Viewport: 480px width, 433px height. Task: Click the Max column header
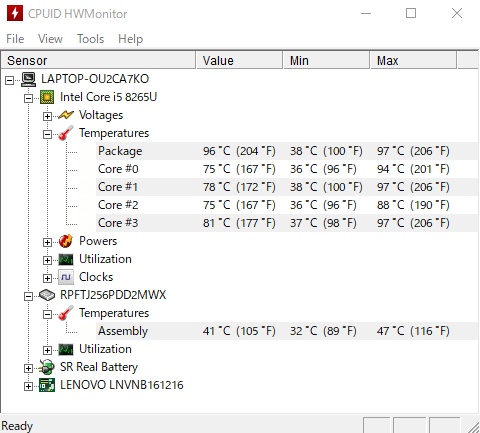point(413,60)
